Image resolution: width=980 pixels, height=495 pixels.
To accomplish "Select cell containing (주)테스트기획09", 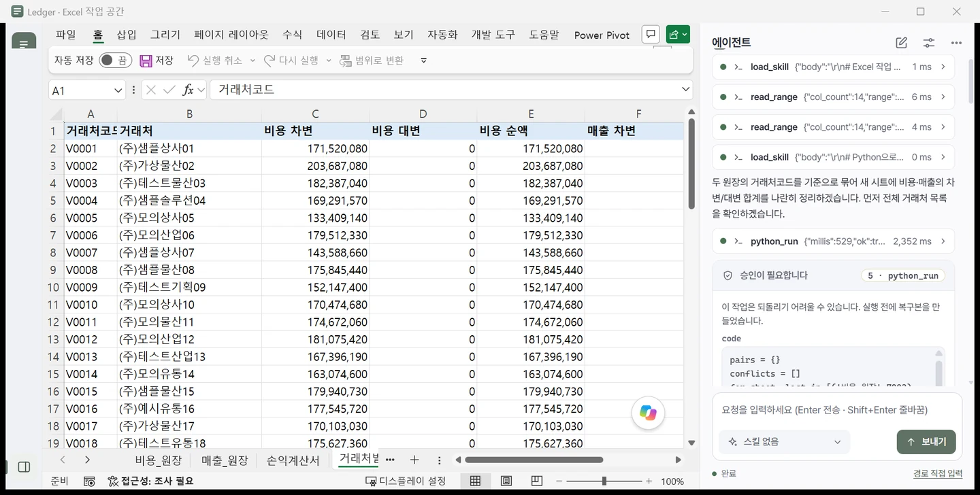I will (x=189, y=288).
